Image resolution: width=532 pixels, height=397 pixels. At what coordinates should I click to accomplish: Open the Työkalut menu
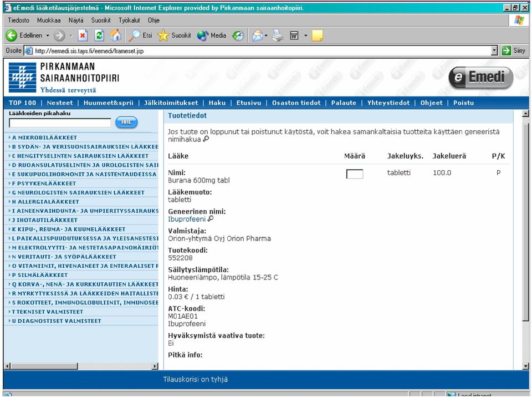click(129, 21)
